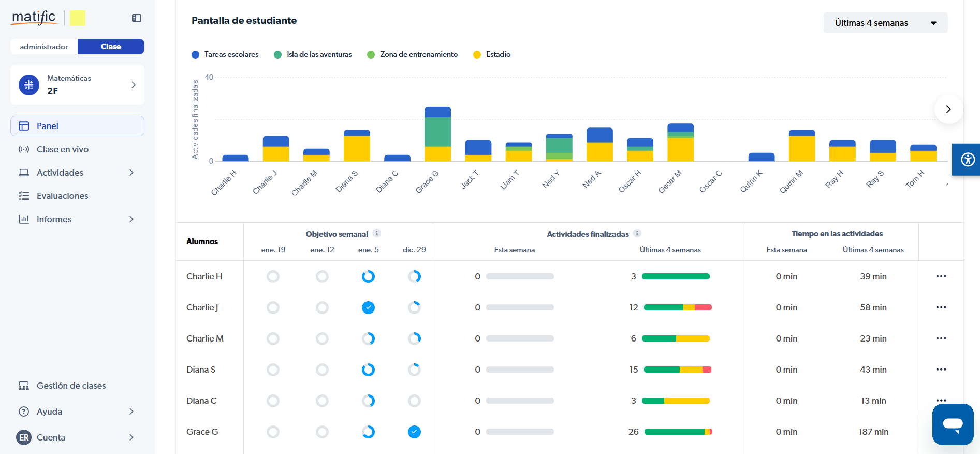980x454 pixels.
Task: Open the Matemáticas 2F class selector
Action: (77, 84)
